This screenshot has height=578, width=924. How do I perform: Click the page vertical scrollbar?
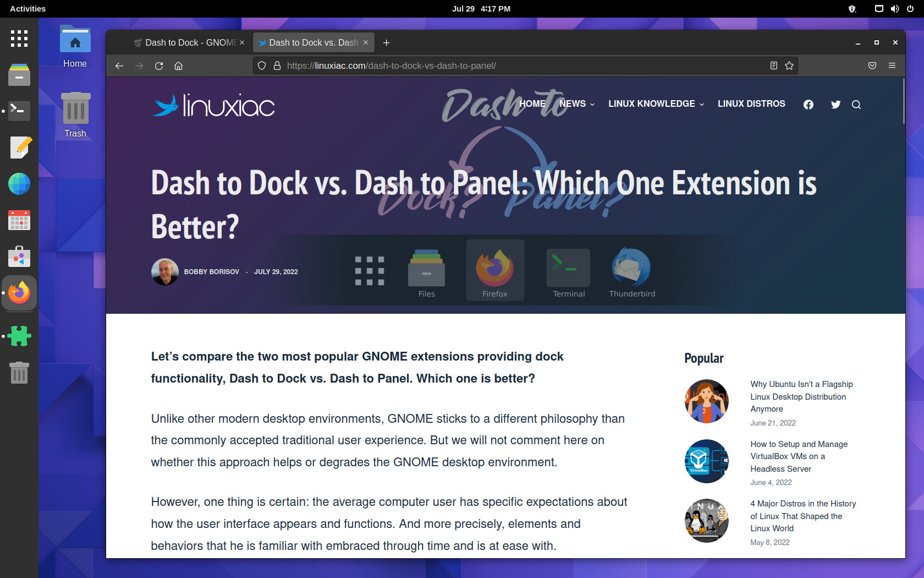point(903,101)
